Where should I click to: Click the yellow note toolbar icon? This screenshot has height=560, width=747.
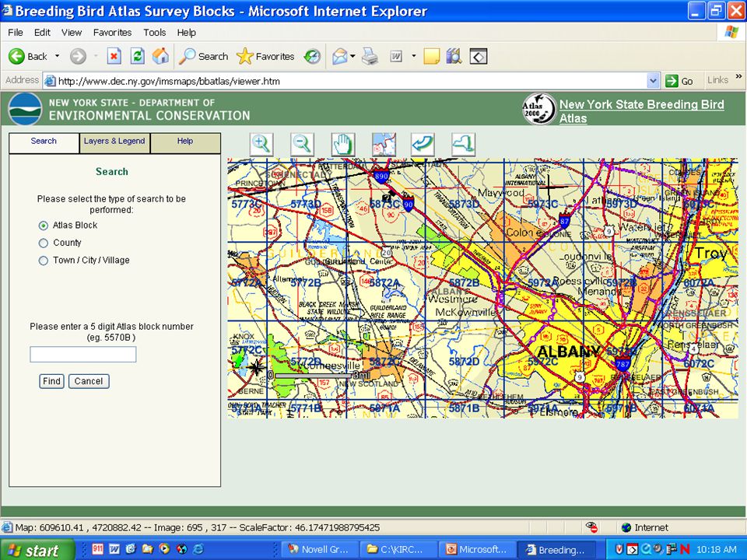click(431, 56)
